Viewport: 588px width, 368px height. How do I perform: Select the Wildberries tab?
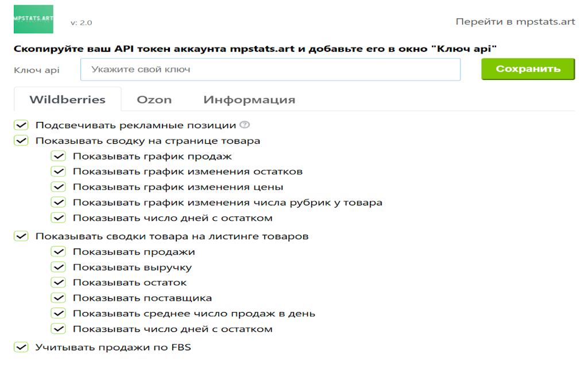pyautogui.click(x=68, y=99)
